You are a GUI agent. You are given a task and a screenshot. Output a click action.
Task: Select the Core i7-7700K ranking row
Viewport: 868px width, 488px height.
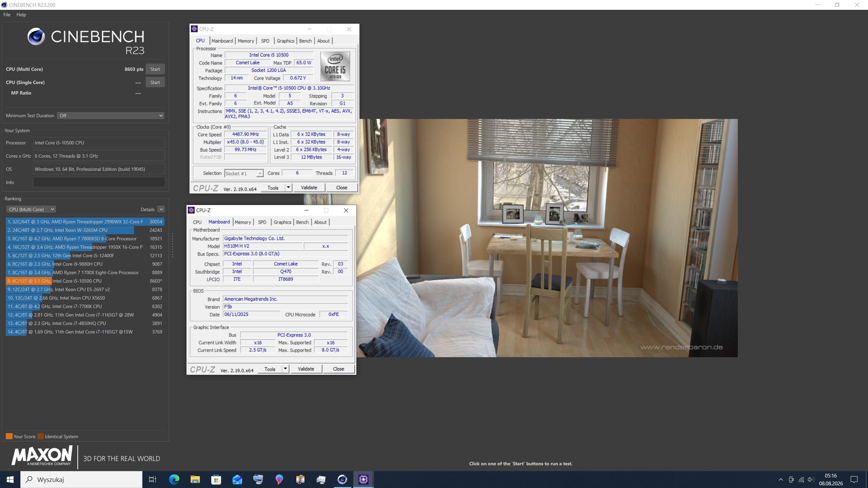click(85, 306)
